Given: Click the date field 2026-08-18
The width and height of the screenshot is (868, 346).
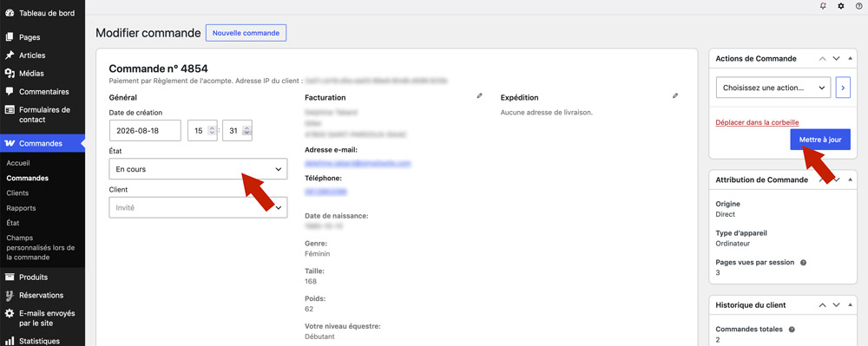Looking at the screenshot, I should tap(145, 130).
